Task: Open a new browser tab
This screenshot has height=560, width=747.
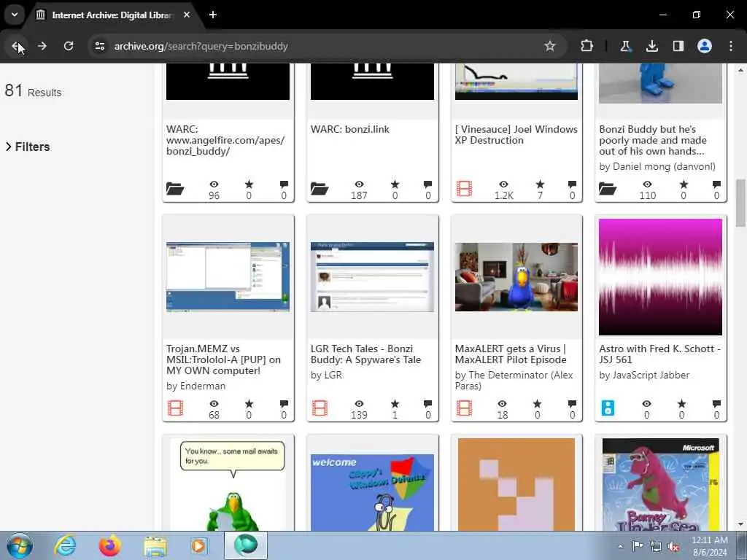Action: pyautogui.click(x=213, y=15)
